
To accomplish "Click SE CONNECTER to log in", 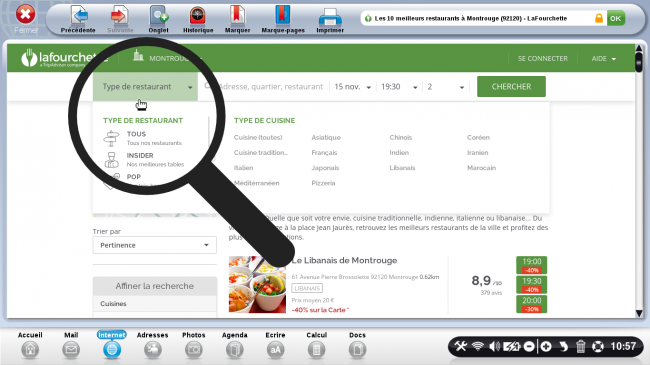I will coord(542,58).
